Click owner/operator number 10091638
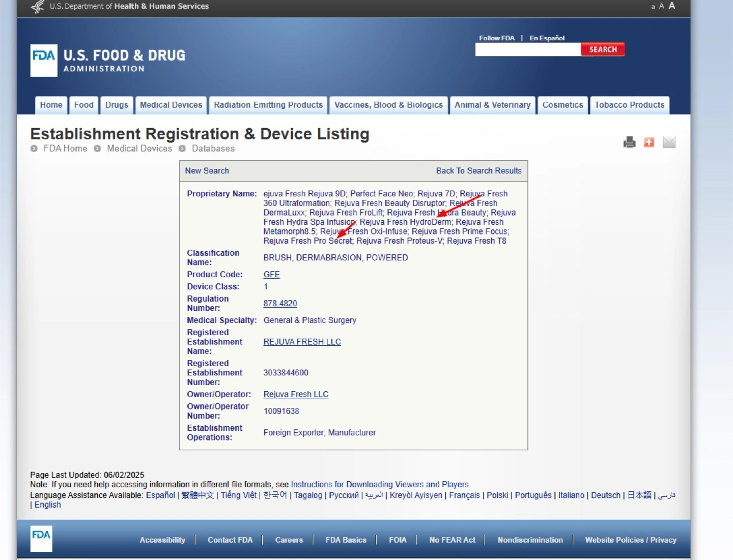733x560 pixels. (281, 411)
